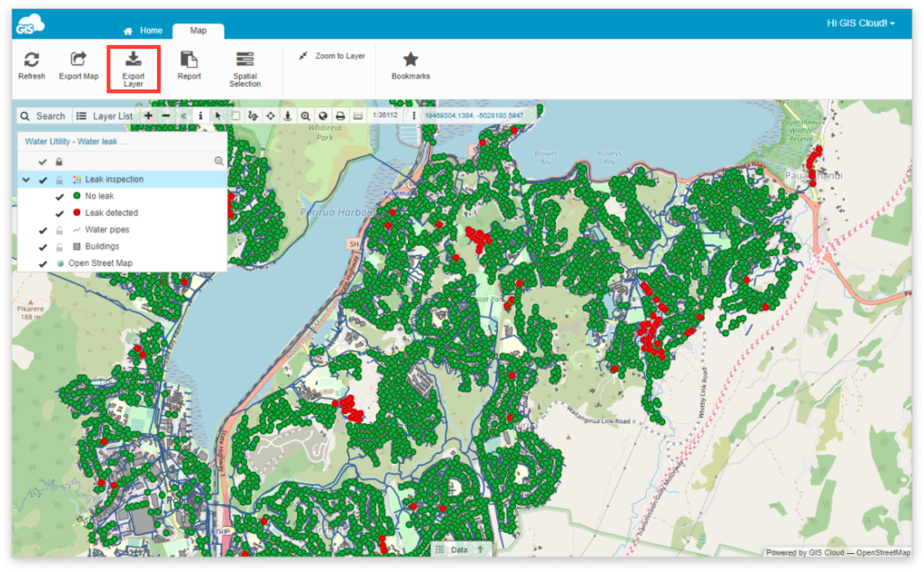Image resolution: width=924 pixels, height=572 pixels.
Task: Activate the zoom magnifier tool
Action: click(305, 115)
